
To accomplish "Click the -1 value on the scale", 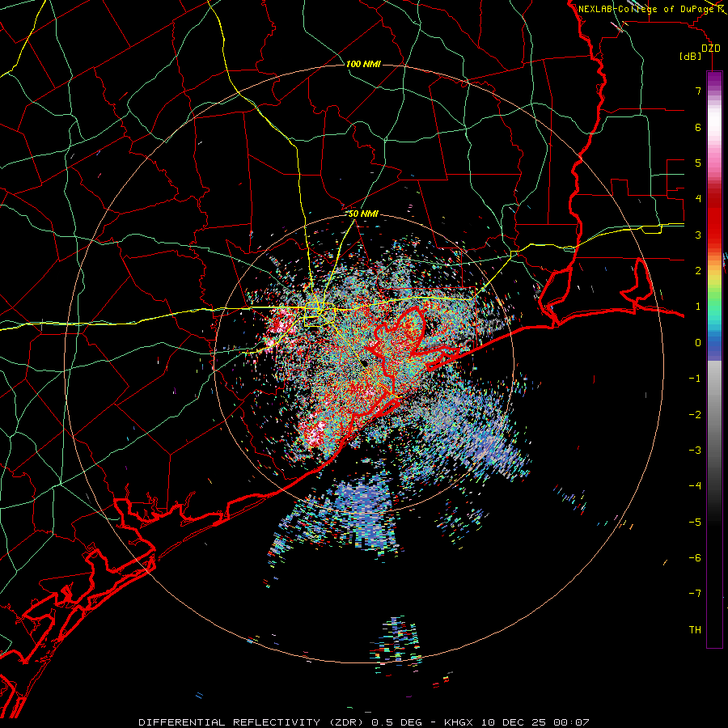I will coord(695,379).
